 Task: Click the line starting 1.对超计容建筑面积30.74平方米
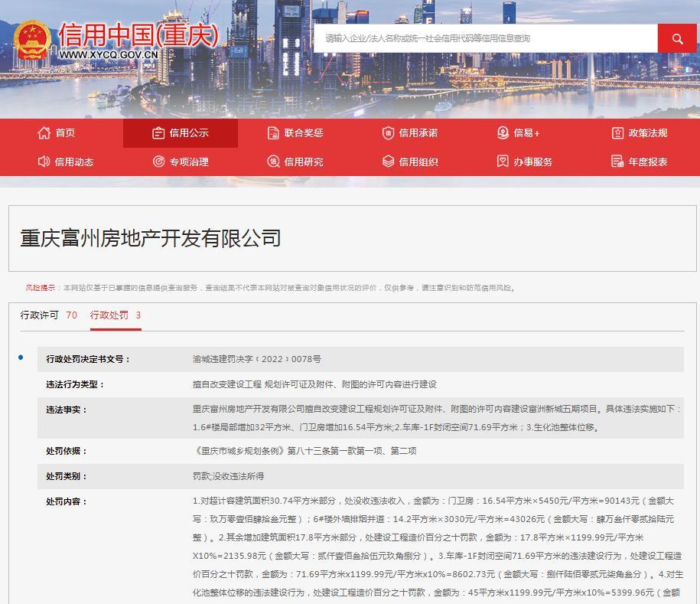433,501
